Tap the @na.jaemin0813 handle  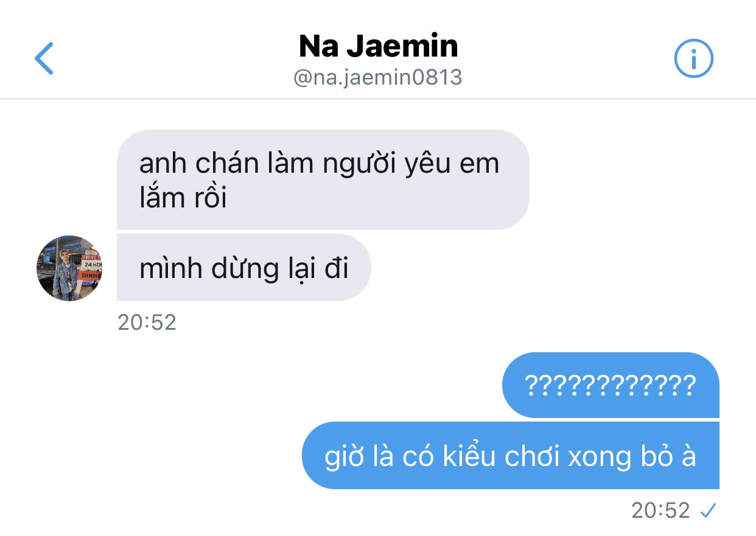[378, 77]
